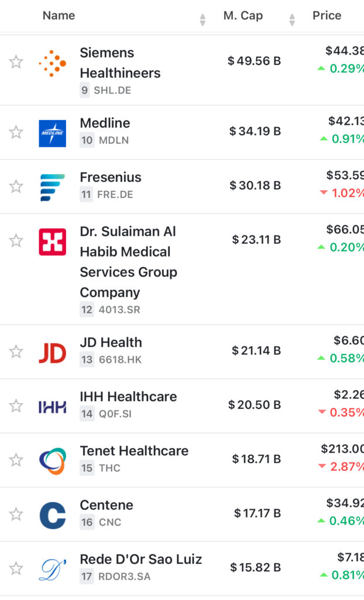Image resolution: width=364 pixels, height=600 pixels.
Task: Sort the table by Name arrows
Action: click(x=202, y=20)
